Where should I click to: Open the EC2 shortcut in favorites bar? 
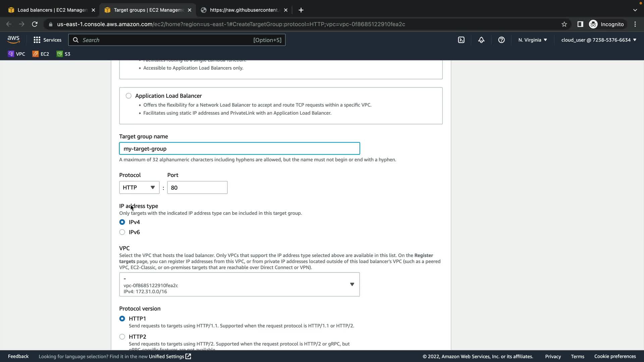41,54
